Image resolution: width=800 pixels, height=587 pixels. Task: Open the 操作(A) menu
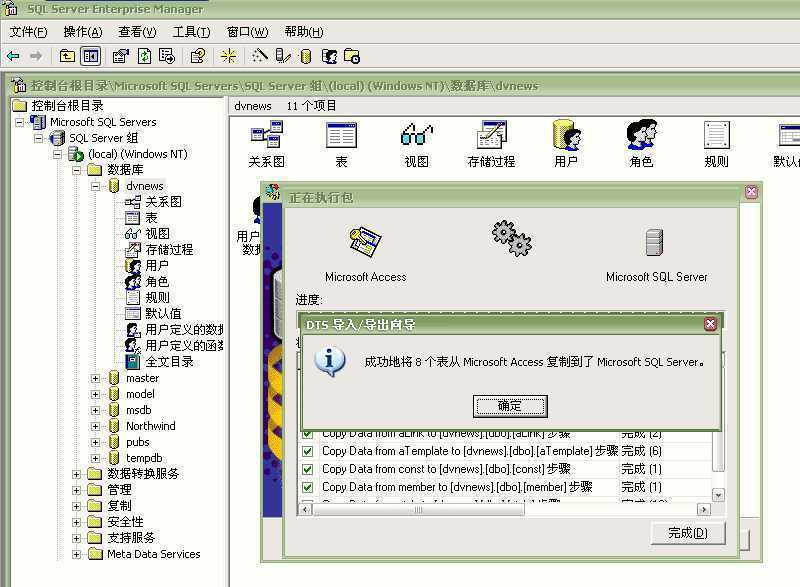(x=83, y=32)
